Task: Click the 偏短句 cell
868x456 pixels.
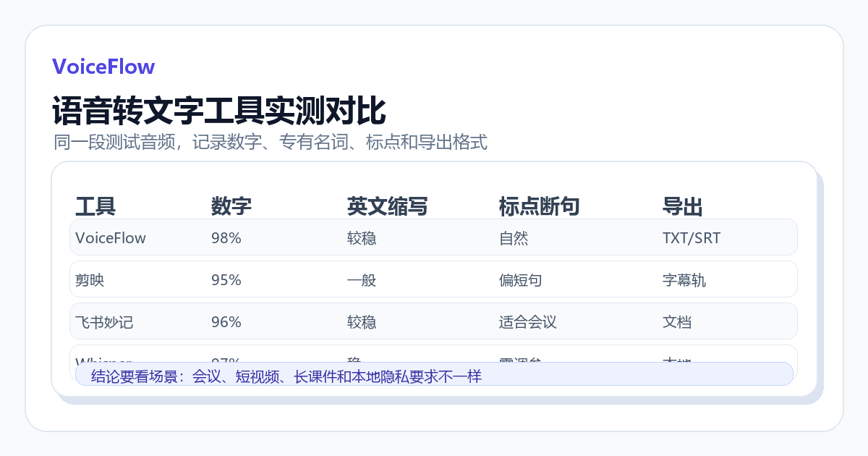Action: point(521,279)
